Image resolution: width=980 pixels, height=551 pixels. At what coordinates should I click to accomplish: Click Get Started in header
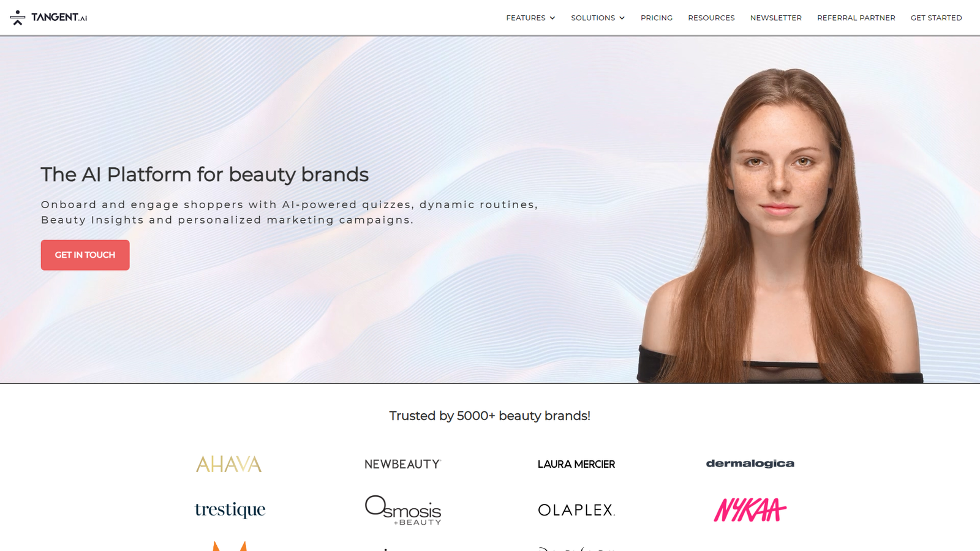click(936, 18)
